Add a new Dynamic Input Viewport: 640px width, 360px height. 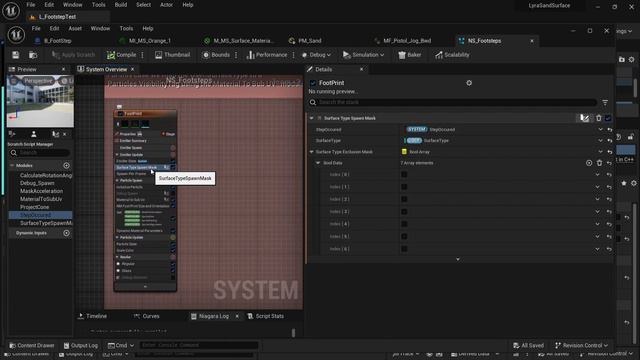[67, 233]
